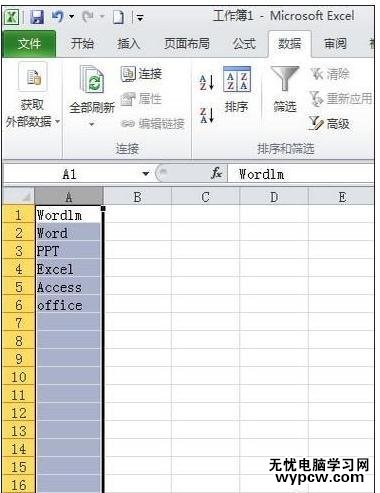
Task: Expand the customize quick access toolbar arrow
Action: [x=141, y=18]
